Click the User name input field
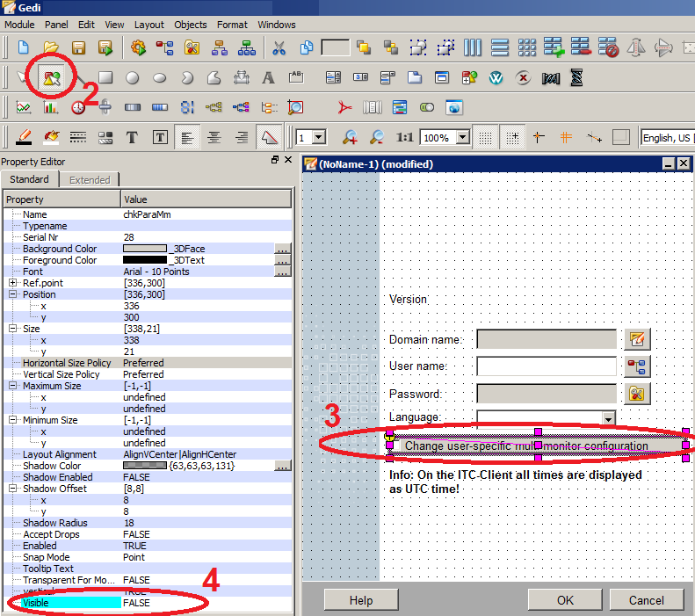The height and width of the screenshot is (616, 695). coord(546,366)
